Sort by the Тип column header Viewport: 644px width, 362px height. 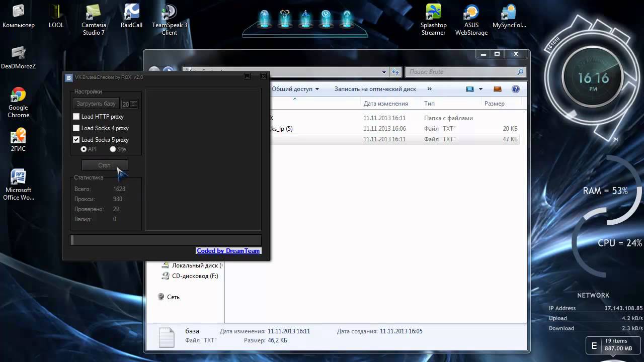(x=429, y=104)
